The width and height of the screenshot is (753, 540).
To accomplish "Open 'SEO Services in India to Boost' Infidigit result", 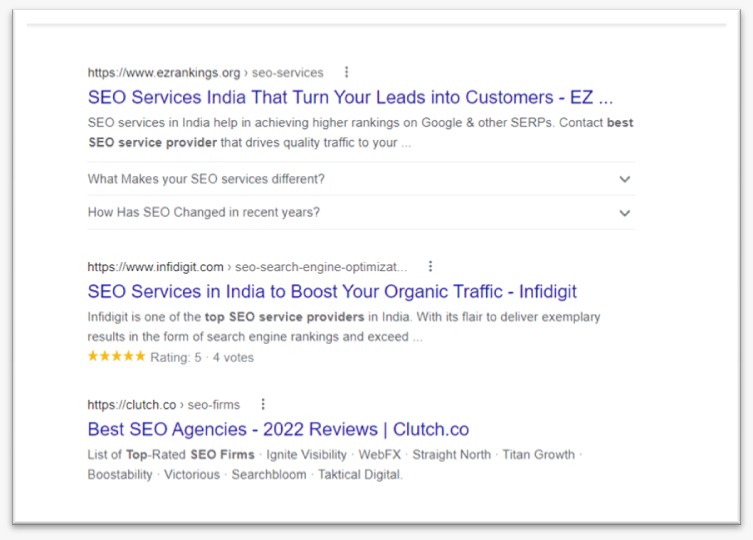I will [332, 292].
